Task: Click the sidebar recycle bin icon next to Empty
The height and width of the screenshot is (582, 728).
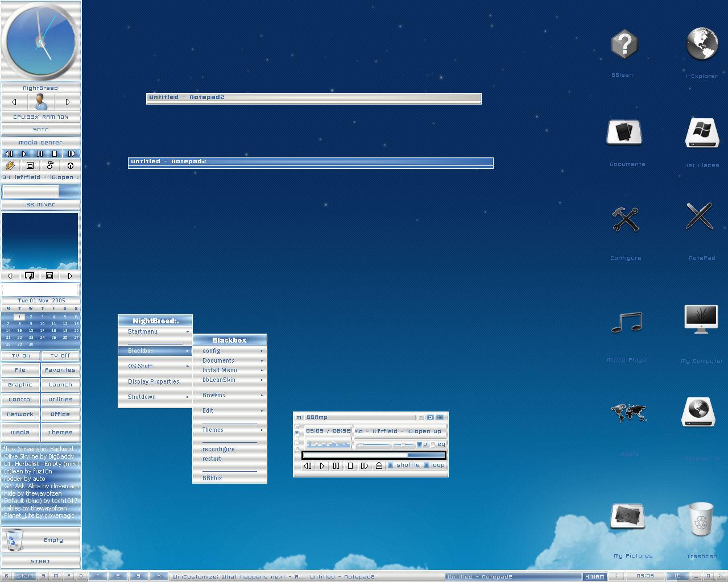Action: click(x=15, y=540)
